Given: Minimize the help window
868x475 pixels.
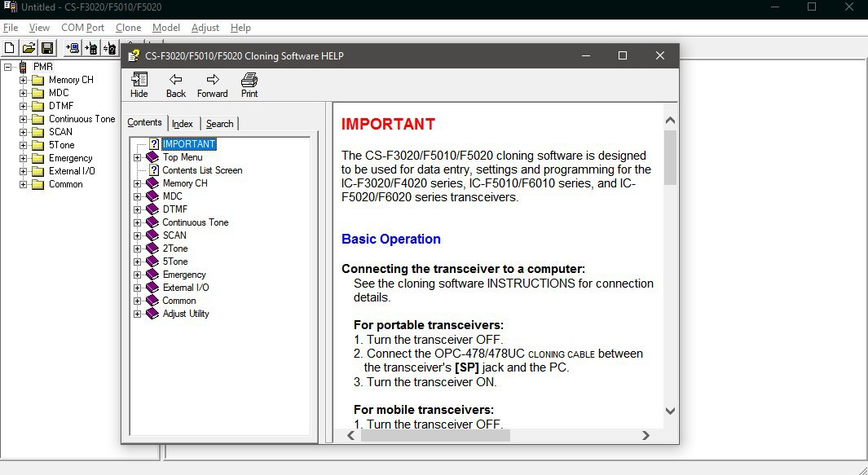Looking at the screenshot, I should coord(586,55).
